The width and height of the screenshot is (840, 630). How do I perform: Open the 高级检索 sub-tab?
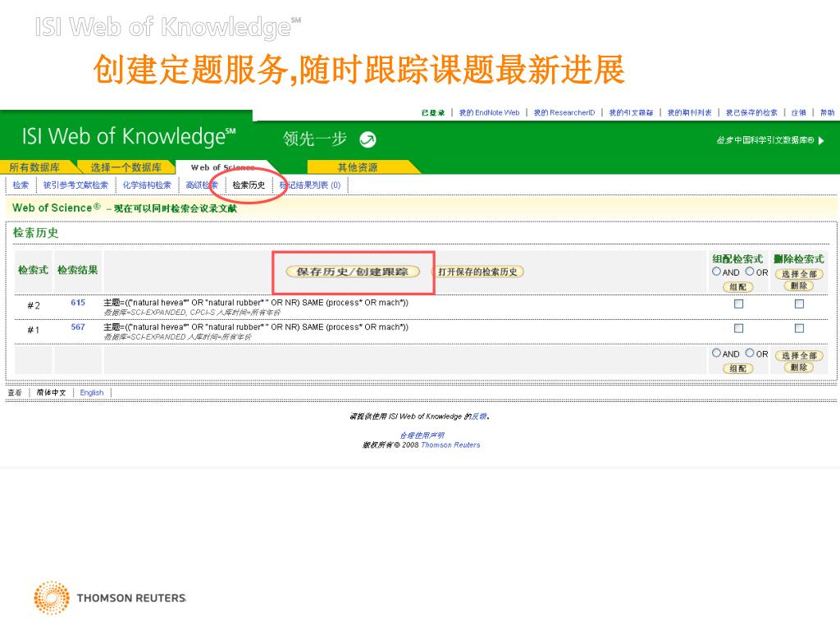tap(202, 185)
